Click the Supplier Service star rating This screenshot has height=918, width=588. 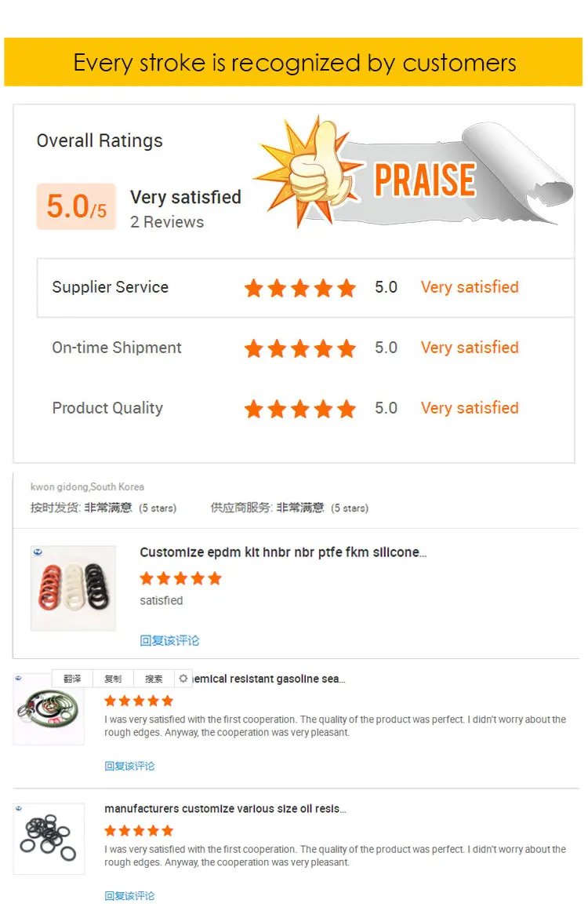click(300, 288)
